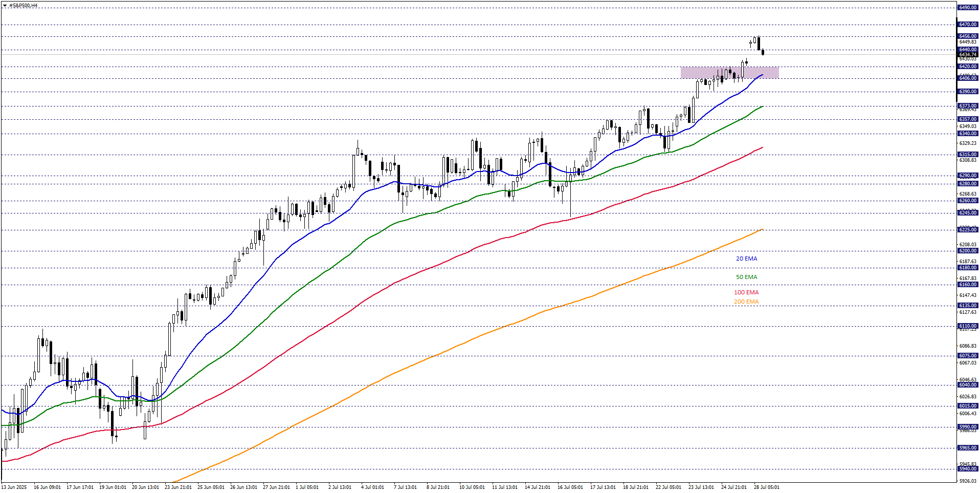This screenshot has height=493, width=980.
Task: Click the 200 EMA legend label
Action: pos(746,302)
